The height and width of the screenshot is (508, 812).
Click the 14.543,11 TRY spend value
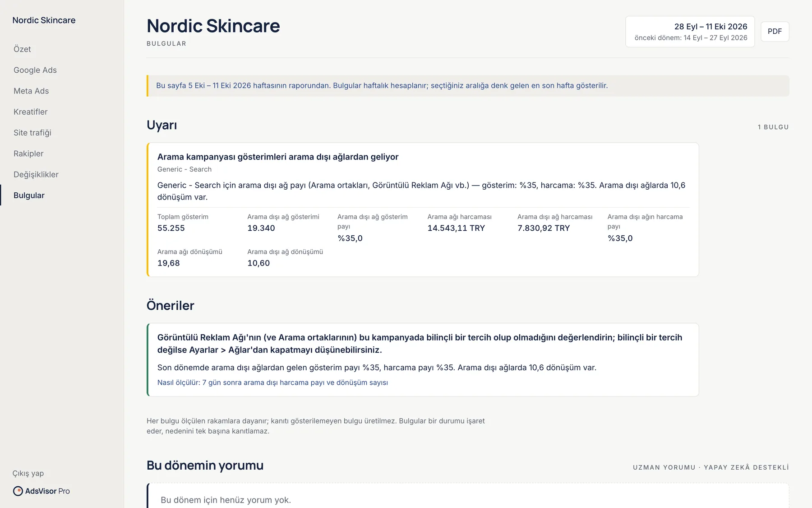point(456,228)
